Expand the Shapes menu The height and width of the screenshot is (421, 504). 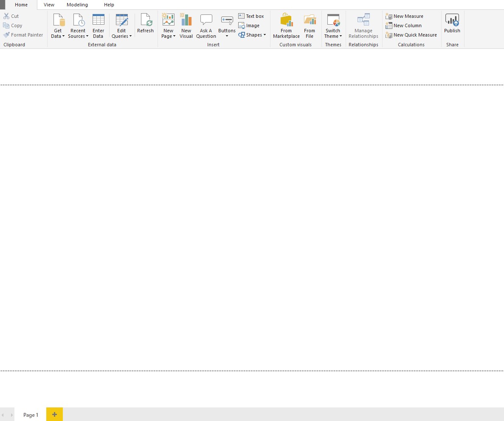[x=252, y=35]
